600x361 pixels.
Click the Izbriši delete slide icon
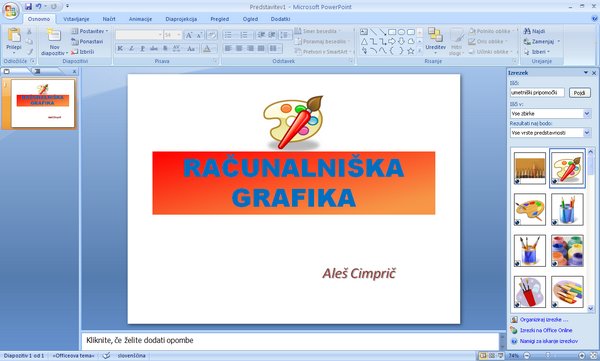tap(82, 52)
